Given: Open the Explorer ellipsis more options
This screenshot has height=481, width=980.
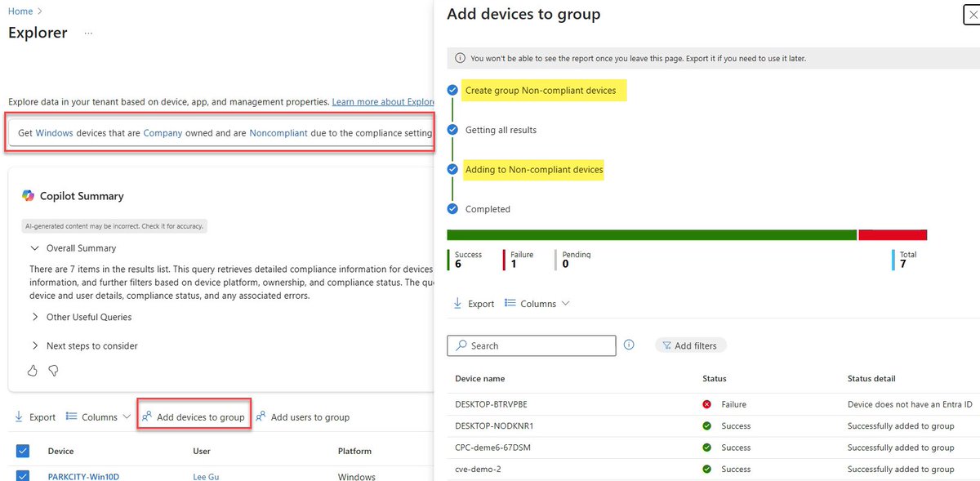Looking at the screenshot, I should click(x=88, y=33).
